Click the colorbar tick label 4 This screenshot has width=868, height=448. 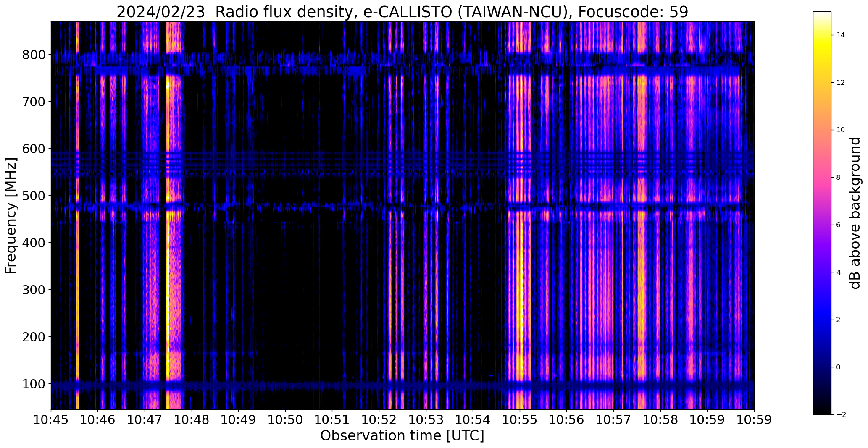click(839, 272)
